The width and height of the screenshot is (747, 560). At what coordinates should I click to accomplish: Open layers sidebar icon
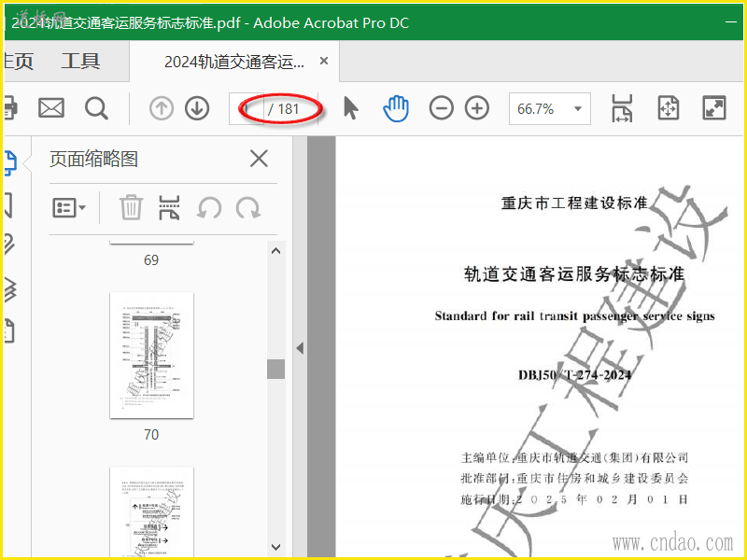pos(10,289)
